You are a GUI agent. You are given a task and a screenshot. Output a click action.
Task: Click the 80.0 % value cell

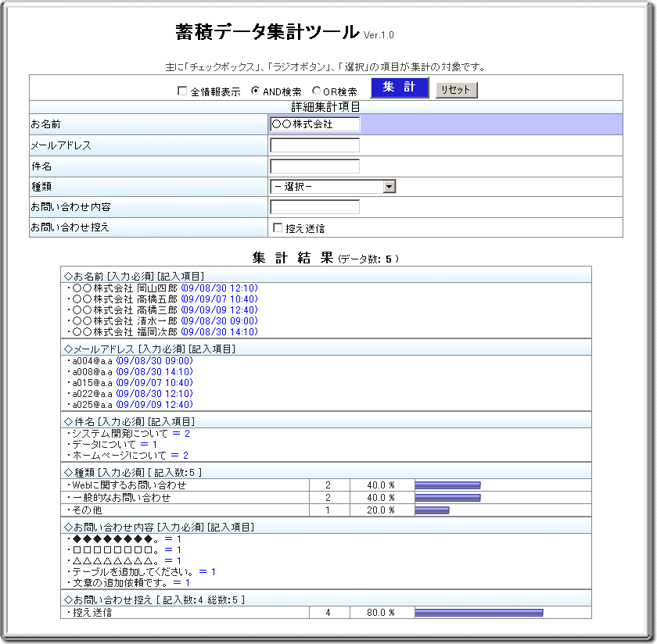pyautogui.click(x=381, y=612)
